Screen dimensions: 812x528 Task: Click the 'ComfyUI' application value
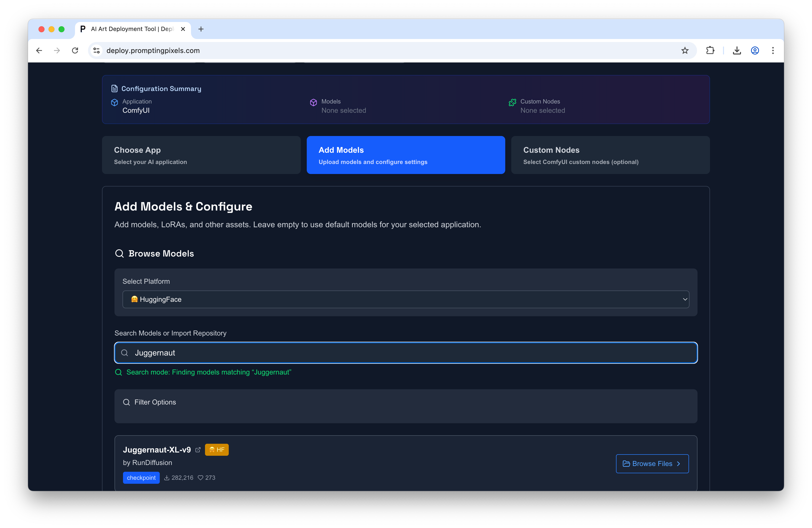136,110
